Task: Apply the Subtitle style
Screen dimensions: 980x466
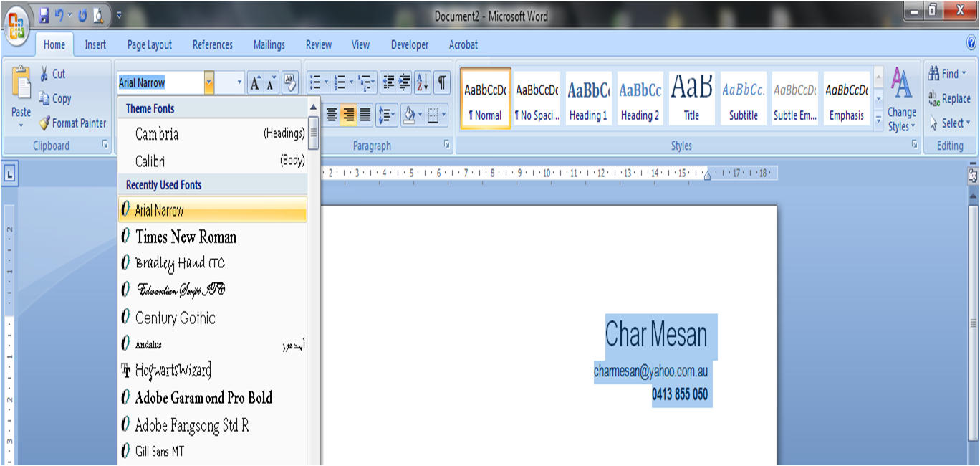Action: pos(743,99)
